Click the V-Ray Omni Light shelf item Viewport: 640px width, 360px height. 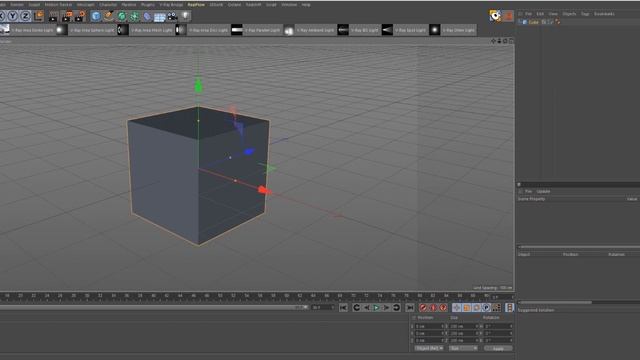(x=453, y=30)
